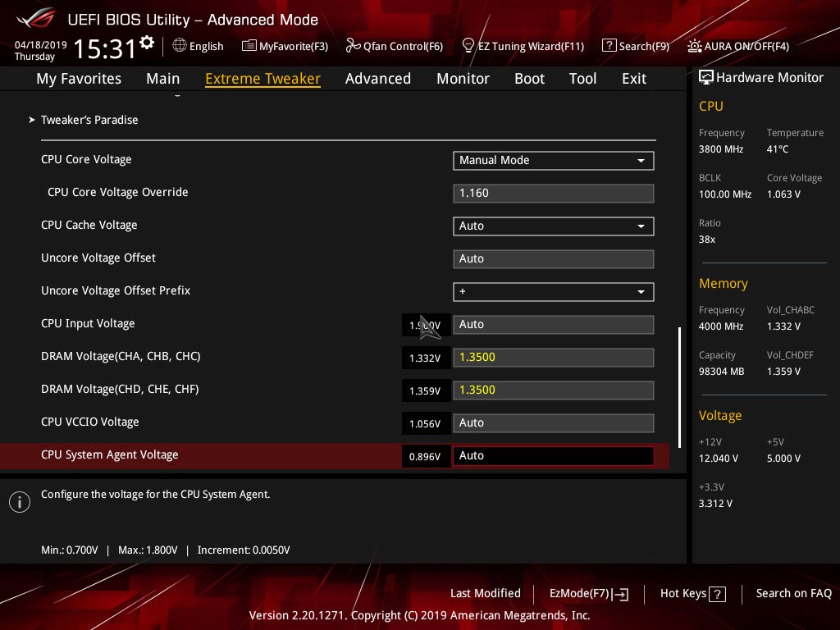This screenshot has width=840, height=630.
Task: Click the EZ Tuning Wizard bulb icon
Action: pyautogui.click(x=468, y=46)
